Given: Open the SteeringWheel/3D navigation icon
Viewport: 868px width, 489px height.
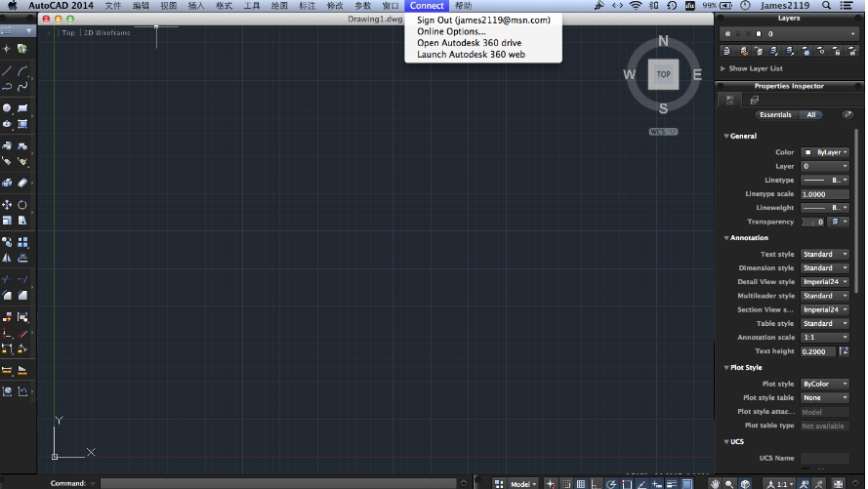Looking at the screenshot, I should [745, 484].
